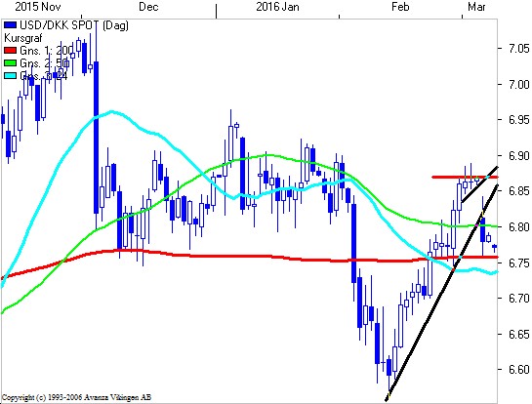This screenshot has height=404, width=532.
Task: Click the short red horizontal resistance line
Action: [x=465, y=177]
